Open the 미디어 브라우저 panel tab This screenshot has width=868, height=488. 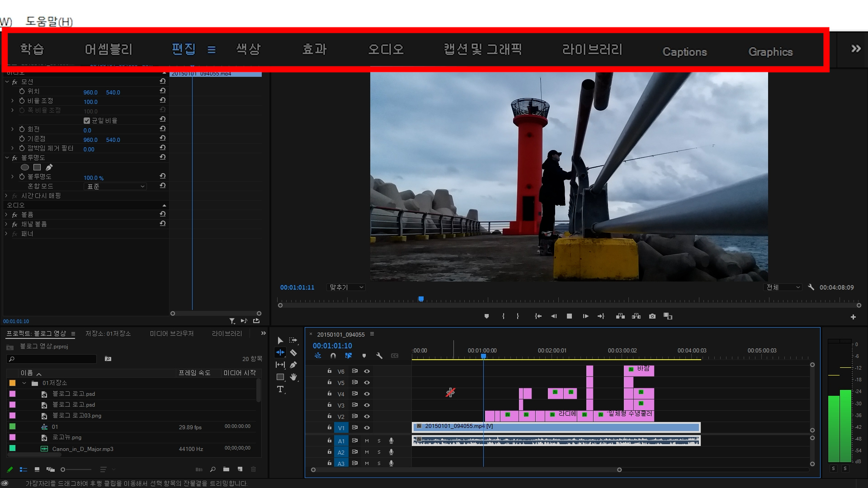[x=171, y=333]
